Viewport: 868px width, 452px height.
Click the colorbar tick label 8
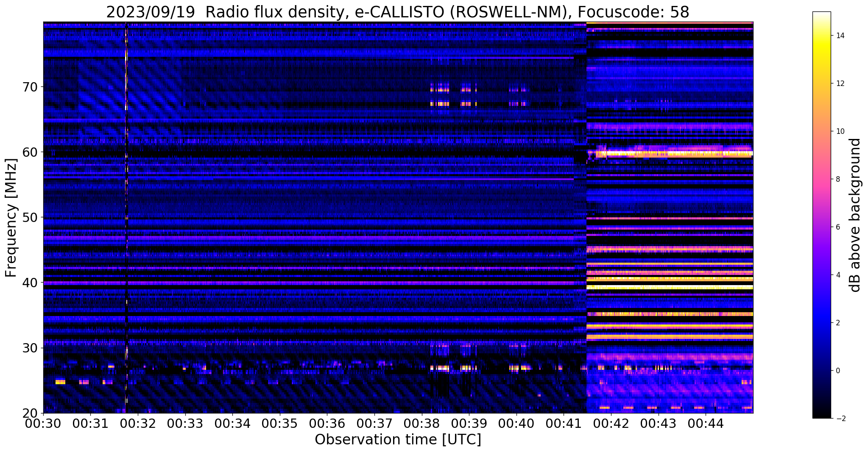click(838, 179)
